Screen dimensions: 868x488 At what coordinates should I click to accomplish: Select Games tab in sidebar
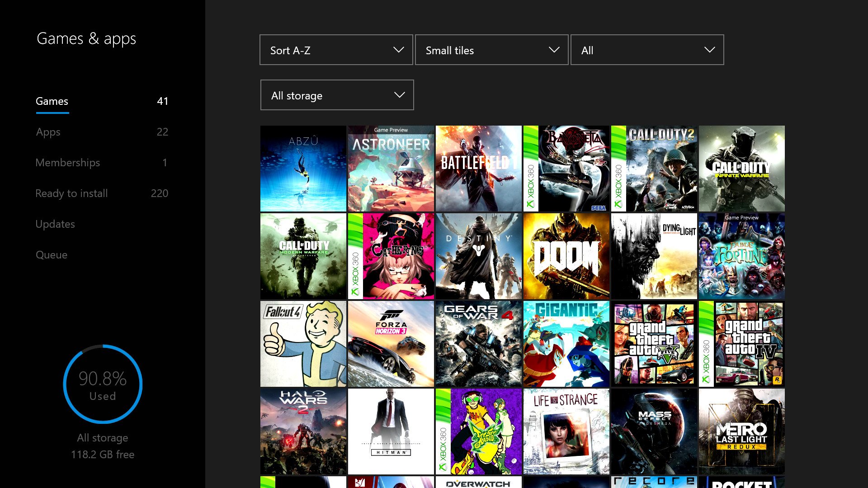52,101
